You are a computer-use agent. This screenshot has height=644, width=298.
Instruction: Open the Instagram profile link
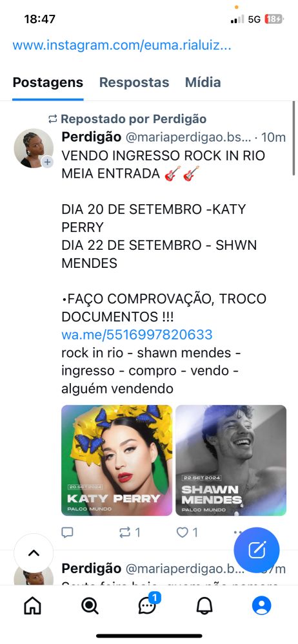click(x=122, y=45)
